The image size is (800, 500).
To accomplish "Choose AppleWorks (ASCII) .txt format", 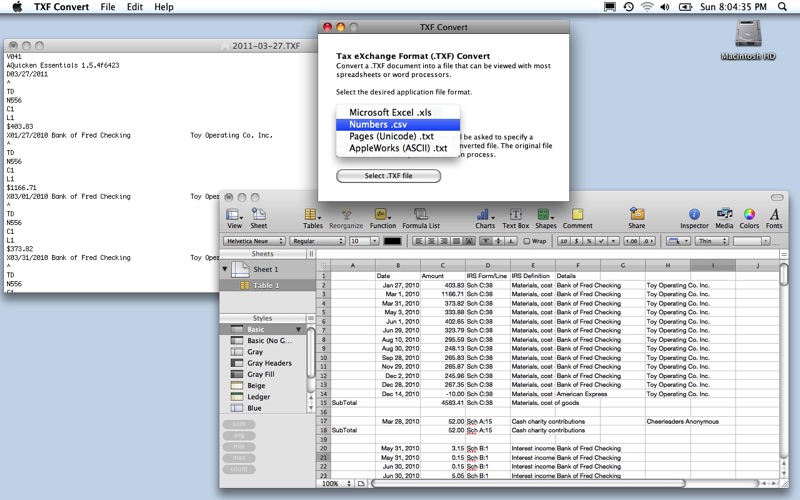I will pyautogui.click(x=398, y=148).
